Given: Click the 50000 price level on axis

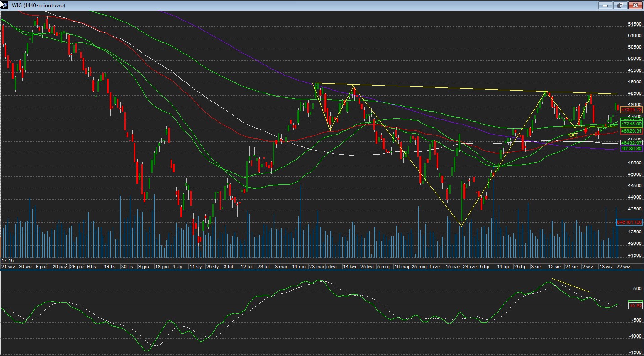Looking at the screenshot, I should pyautogui.click(x=635, y=59).
